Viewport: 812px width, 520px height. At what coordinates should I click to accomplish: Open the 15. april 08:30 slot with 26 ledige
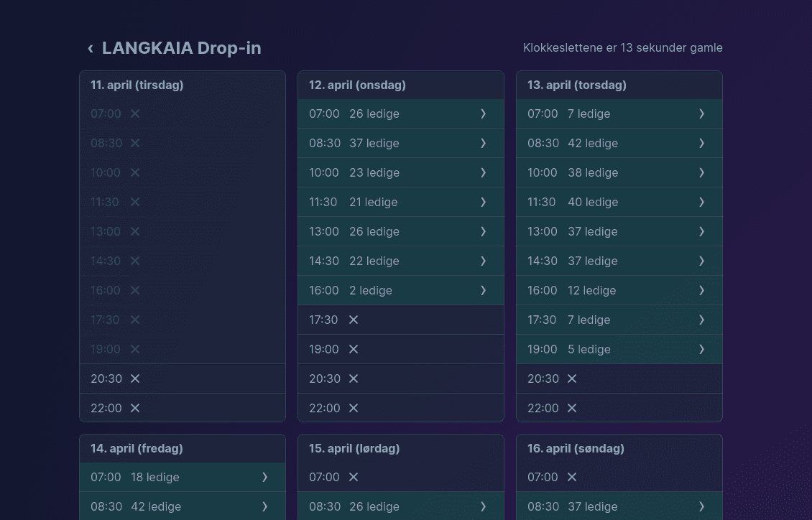(401, 506)
